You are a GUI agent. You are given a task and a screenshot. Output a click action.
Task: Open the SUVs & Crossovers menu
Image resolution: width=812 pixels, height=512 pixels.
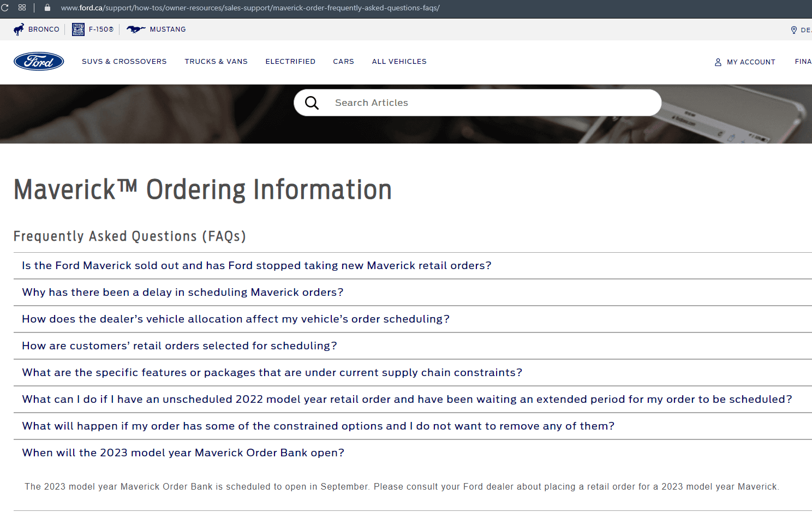click(x=124, y=62)
